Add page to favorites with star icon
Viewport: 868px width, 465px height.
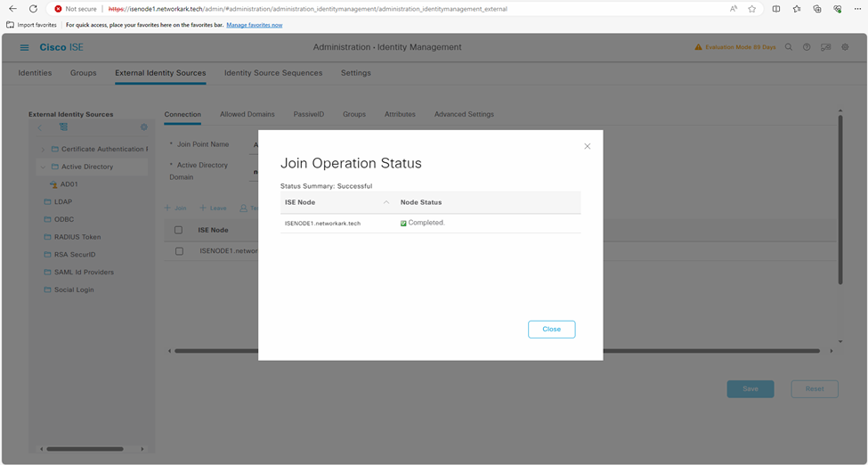(752, 9)
